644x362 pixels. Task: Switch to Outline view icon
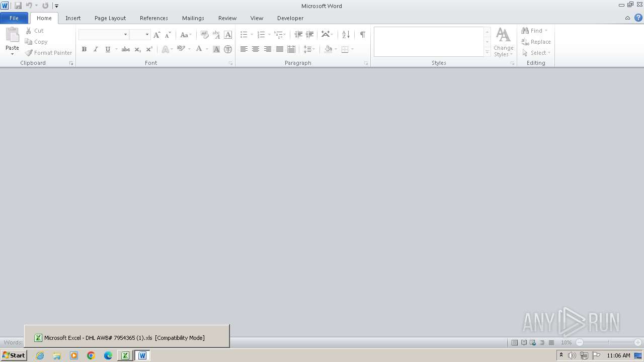pyautogui.click(x=542, y=342)
